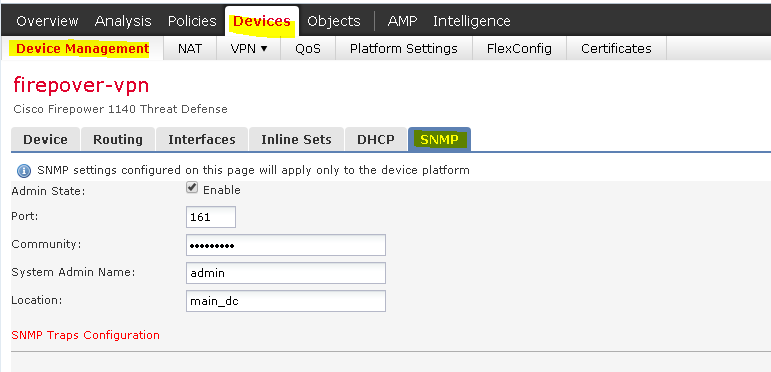The width and height of the screenshot is (771, 372).
Task: Click the Location label
Action: 37,300
